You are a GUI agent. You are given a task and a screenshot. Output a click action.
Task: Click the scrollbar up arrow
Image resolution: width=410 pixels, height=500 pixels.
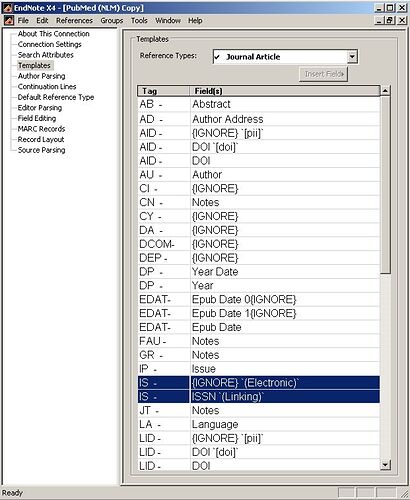click(385, 91)
